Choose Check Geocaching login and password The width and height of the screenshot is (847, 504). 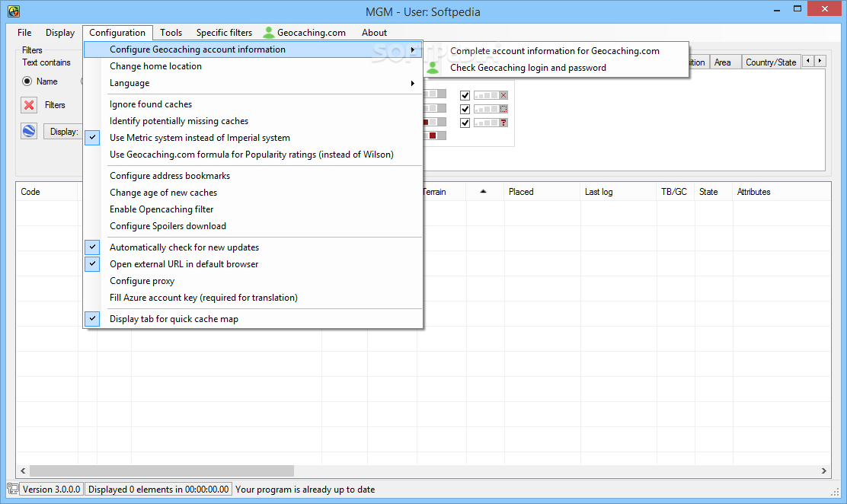556,68
